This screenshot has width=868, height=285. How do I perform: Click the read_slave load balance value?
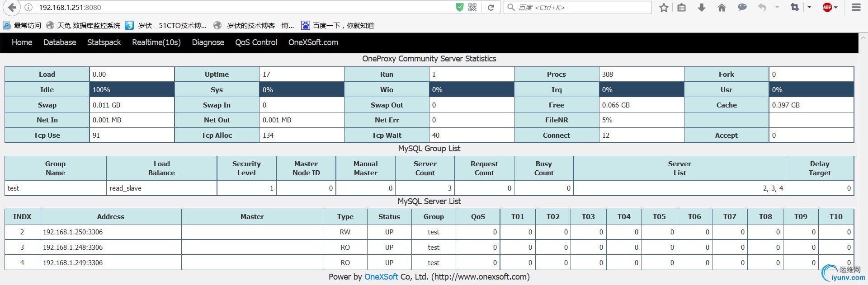click(x=126, y=188)
